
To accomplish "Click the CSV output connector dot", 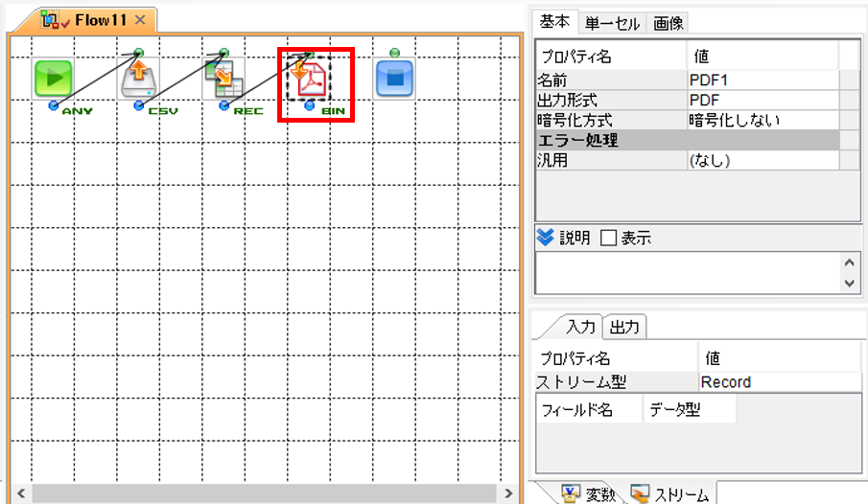I will [x=138, y=105].
